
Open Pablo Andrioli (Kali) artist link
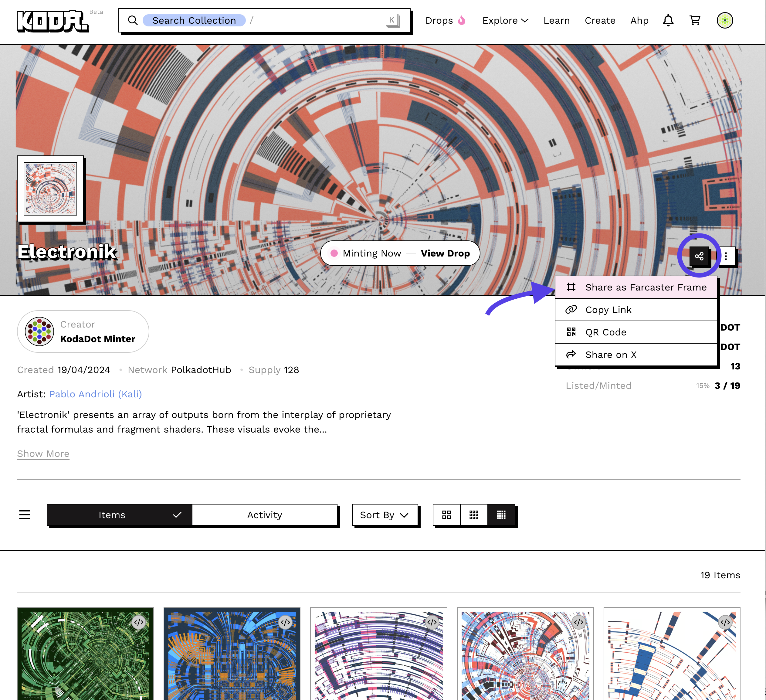95,394
